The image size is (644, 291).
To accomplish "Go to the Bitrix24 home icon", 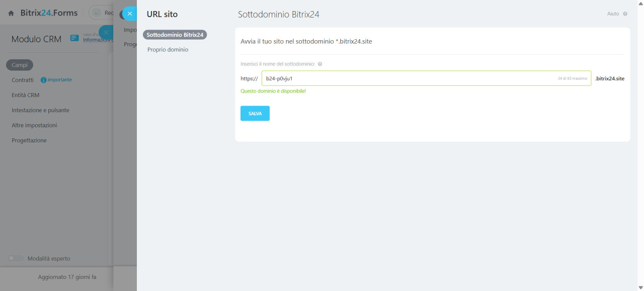I will 11,14.
